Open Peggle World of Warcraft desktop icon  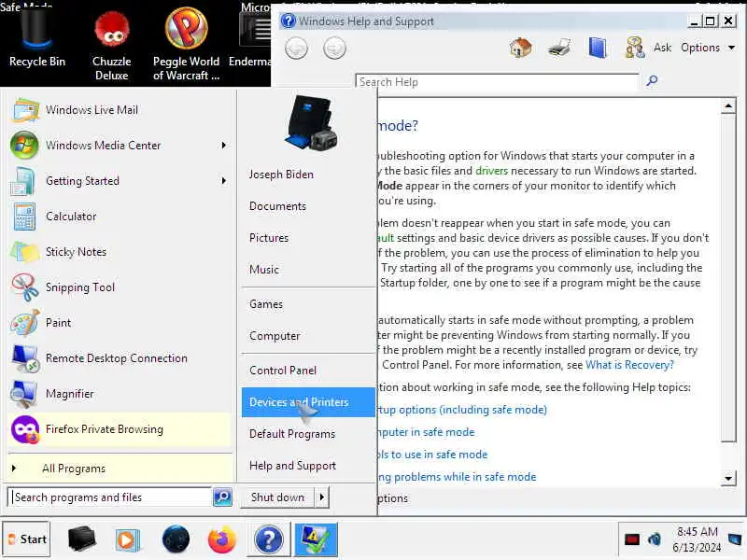(186, 44)
